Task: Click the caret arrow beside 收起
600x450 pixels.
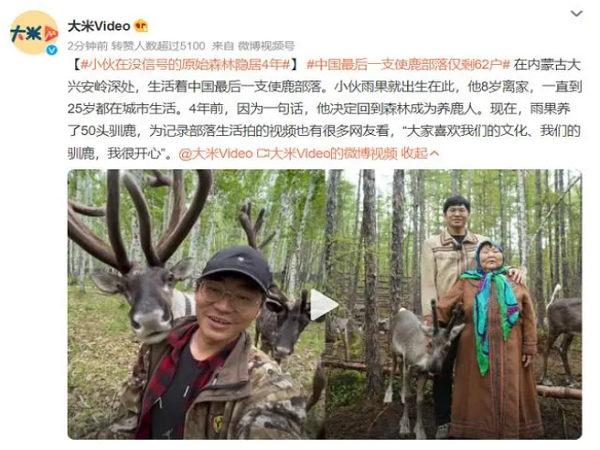Action: (x=434, y=153)
